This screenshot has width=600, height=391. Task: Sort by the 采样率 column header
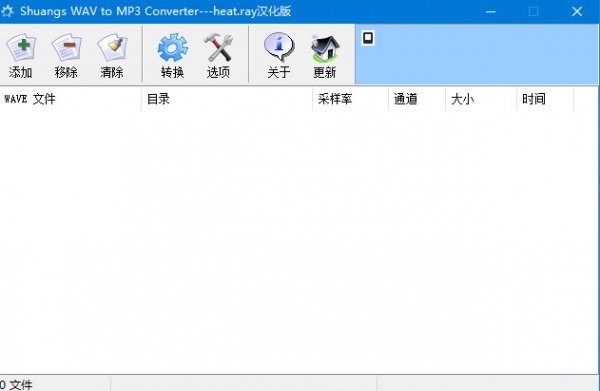(x=351, y=99)
